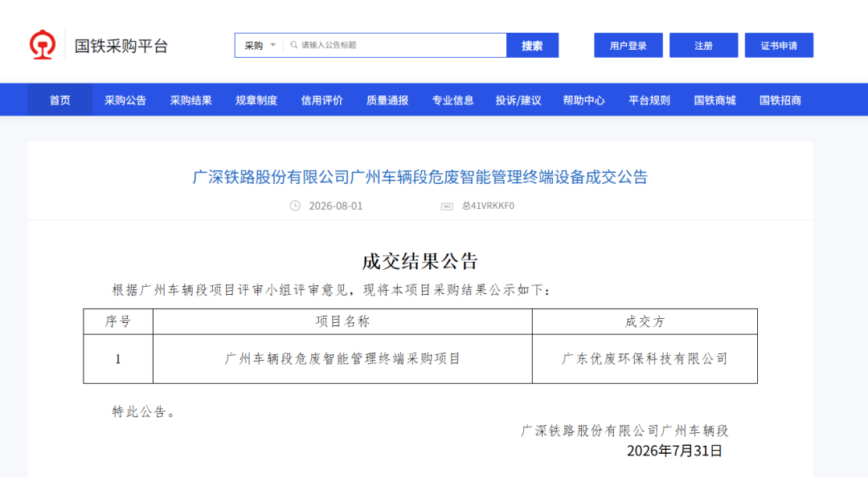Open the 帮助中心 nav item
Viewport: 868px width, 478px height.
click(x=584, y=100)
